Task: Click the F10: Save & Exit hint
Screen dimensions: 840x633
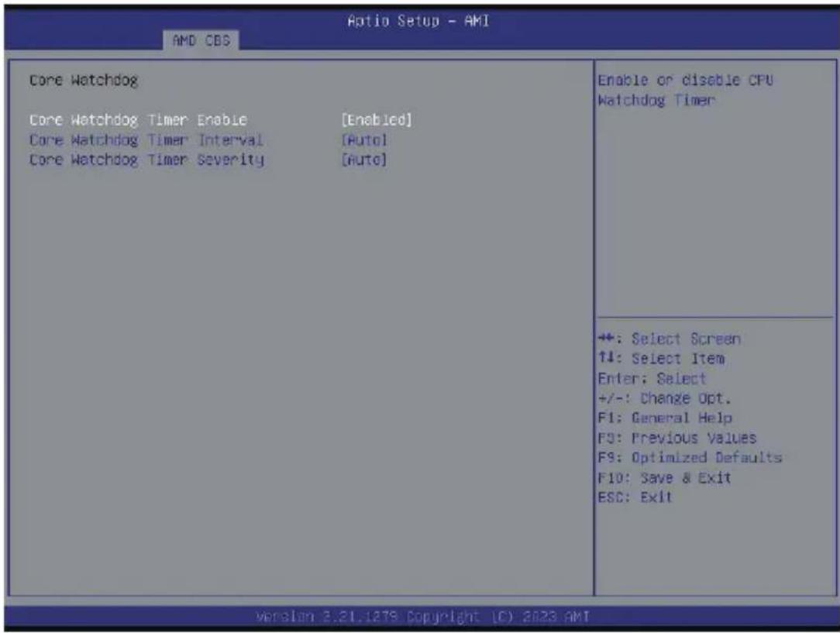Action: click(x=664, y=478)
